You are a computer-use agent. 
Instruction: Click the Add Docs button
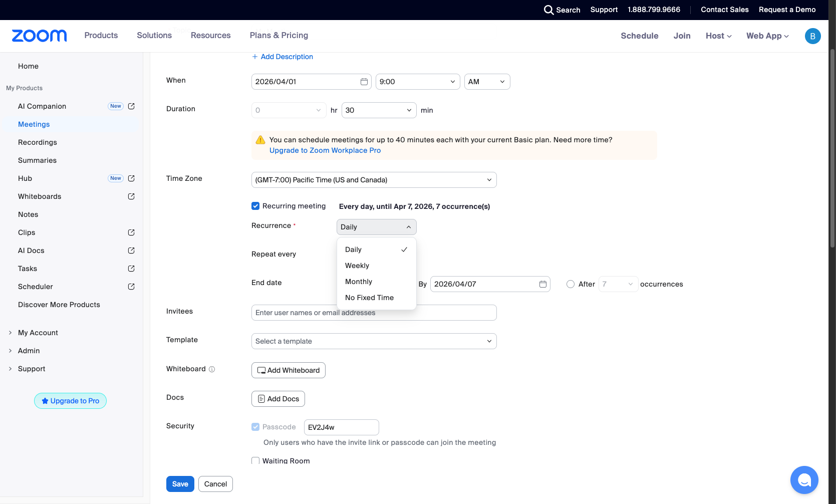click(x=278, y=399)
